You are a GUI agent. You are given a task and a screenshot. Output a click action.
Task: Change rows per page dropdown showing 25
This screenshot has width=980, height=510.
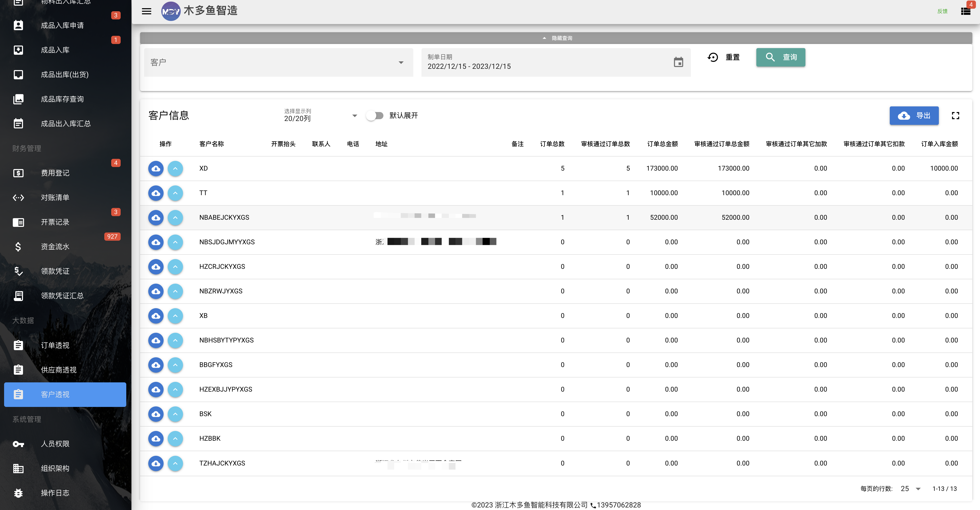point(910,488)
